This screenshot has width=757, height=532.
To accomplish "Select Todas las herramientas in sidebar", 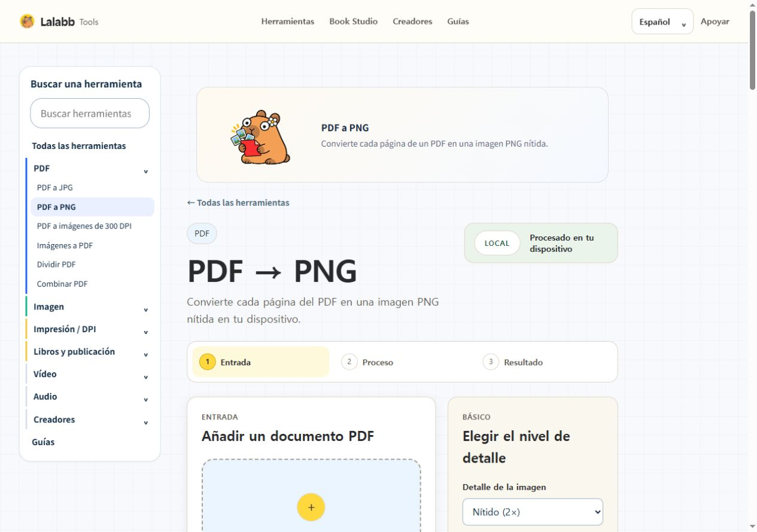I will pyautogui.click(x=79, y=146).
